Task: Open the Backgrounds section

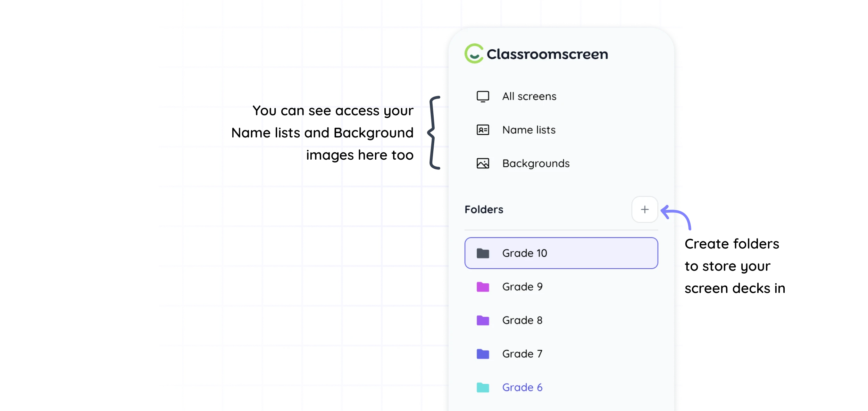Action: coord(536,163)
